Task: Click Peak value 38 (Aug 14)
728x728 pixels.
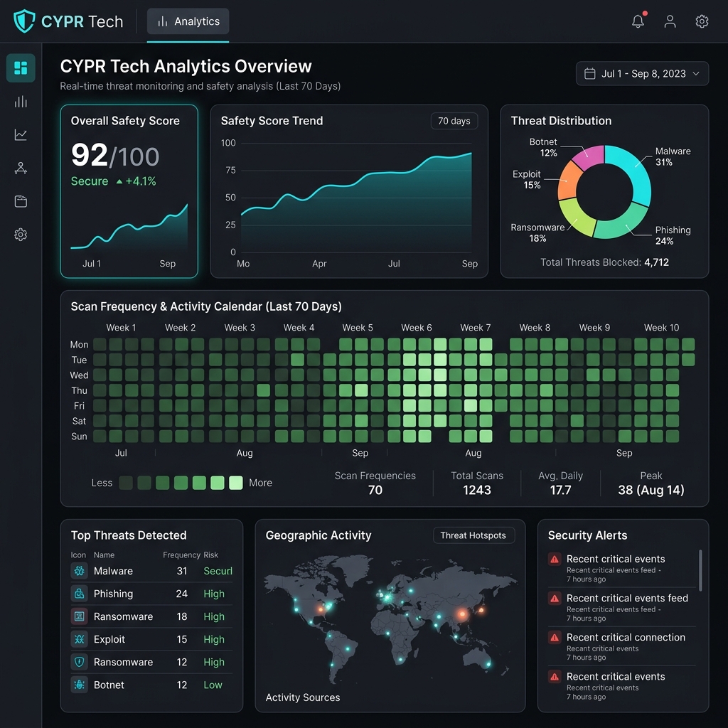Action: [x=651, y=491]
